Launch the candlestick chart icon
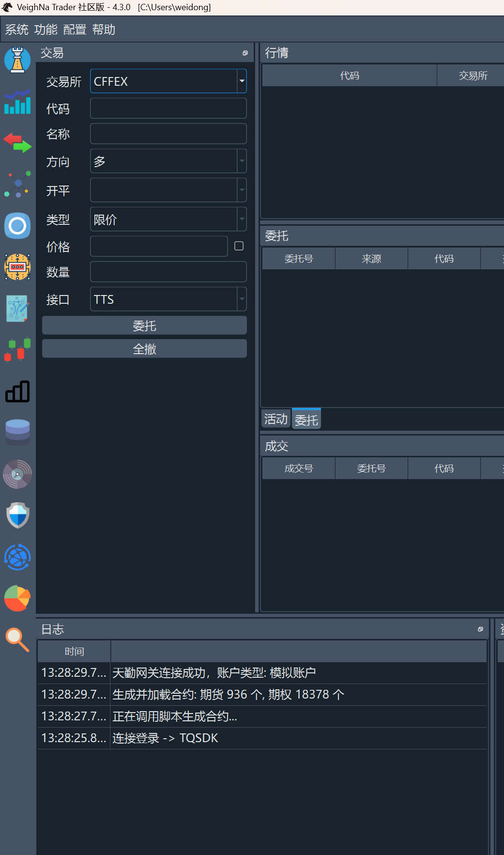 pyautogui.click(x=17, y=349)
